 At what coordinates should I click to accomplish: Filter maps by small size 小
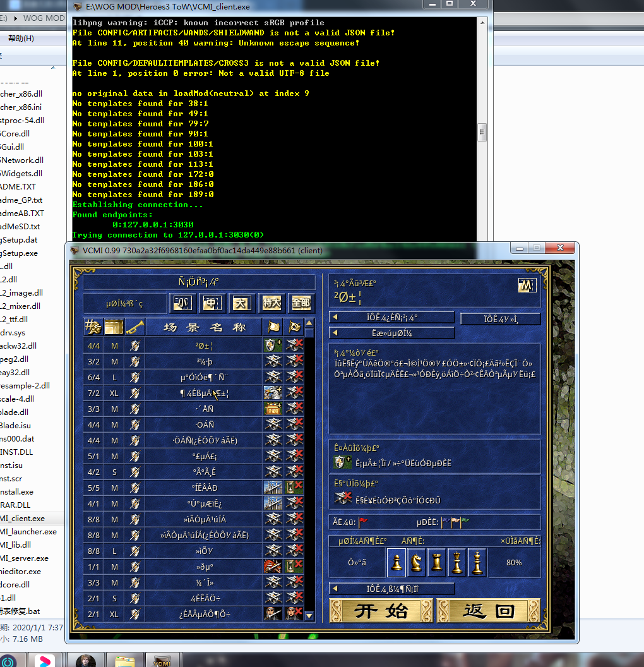(183, 303)
